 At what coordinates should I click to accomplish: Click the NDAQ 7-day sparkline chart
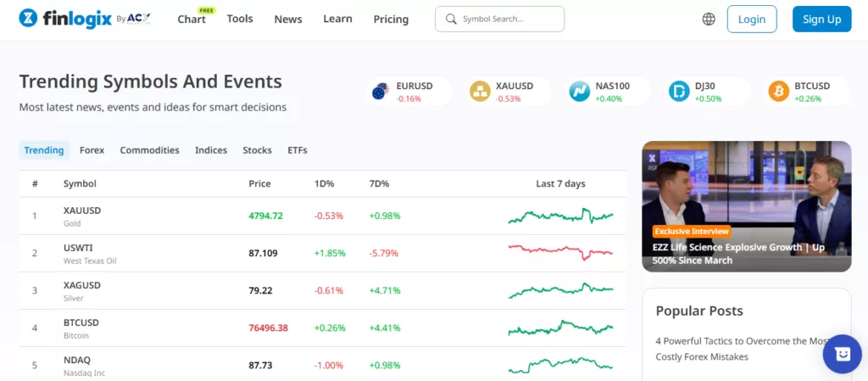(560, 365)
